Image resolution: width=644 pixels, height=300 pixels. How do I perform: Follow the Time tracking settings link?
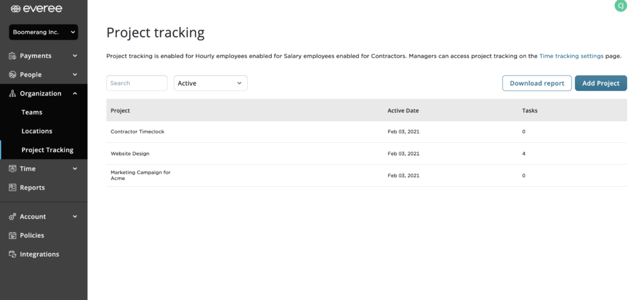571,57
